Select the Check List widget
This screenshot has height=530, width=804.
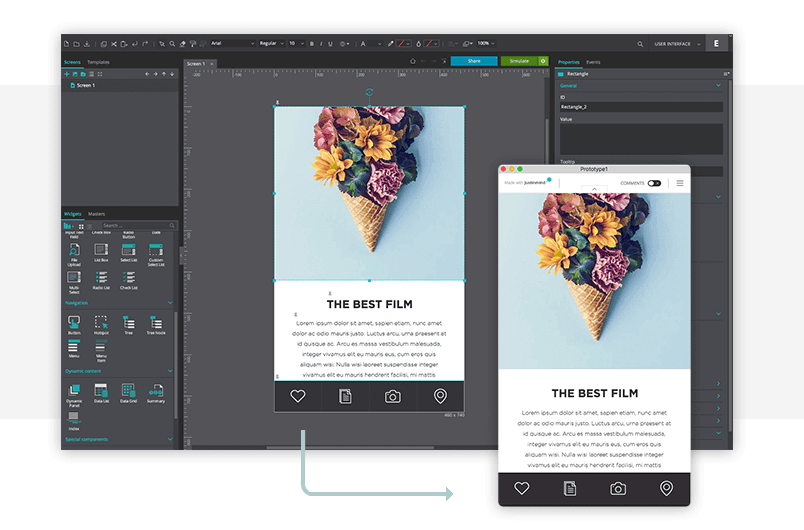point(128,280)
